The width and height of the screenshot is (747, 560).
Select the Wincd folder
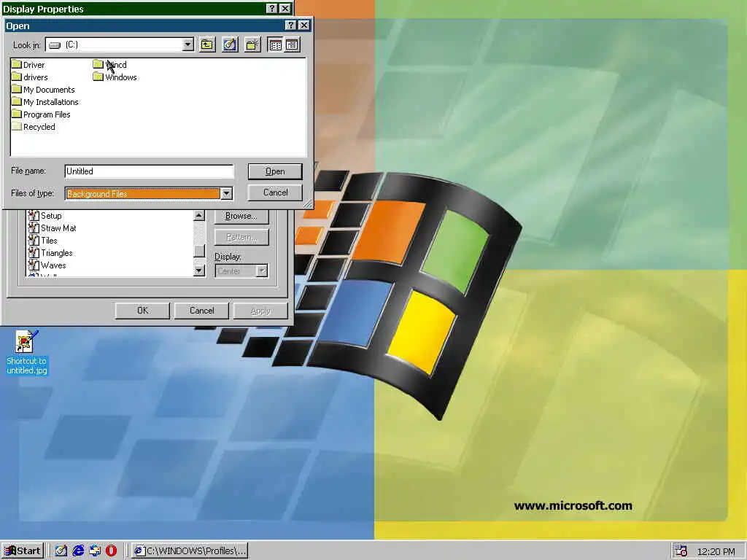click(110, 65)
